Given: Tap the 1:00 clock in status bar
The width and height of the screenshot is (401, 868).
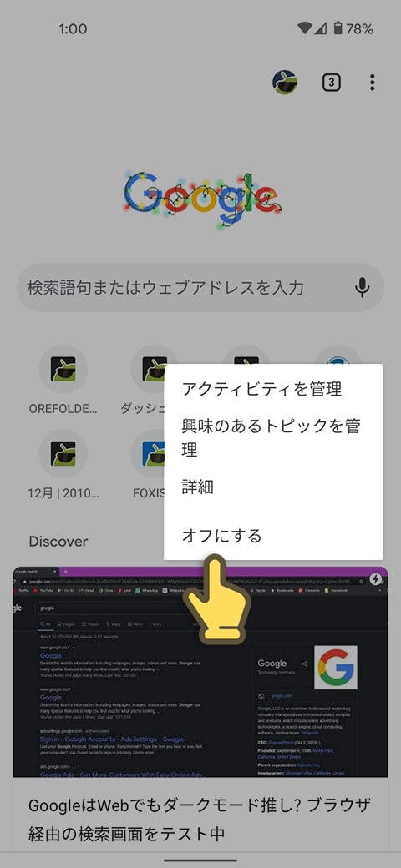Looking at the screenshot, I should click(74, 28).
